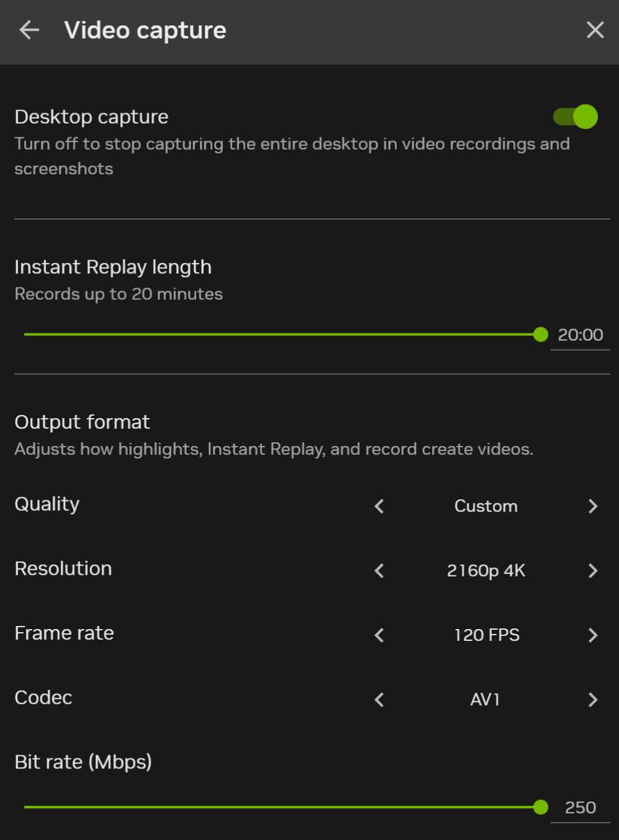Click the 250 bit rate value field

pos(580,808)
